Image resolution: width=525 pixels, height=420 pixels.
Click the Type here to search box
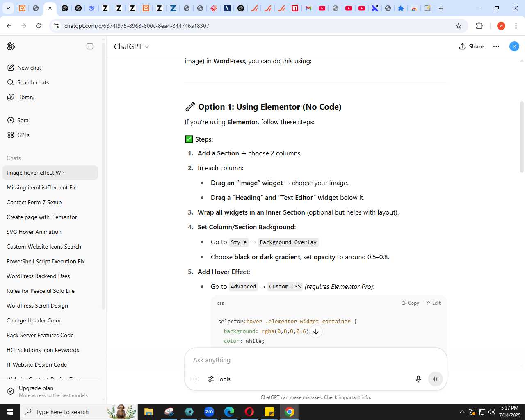point(79,412)
